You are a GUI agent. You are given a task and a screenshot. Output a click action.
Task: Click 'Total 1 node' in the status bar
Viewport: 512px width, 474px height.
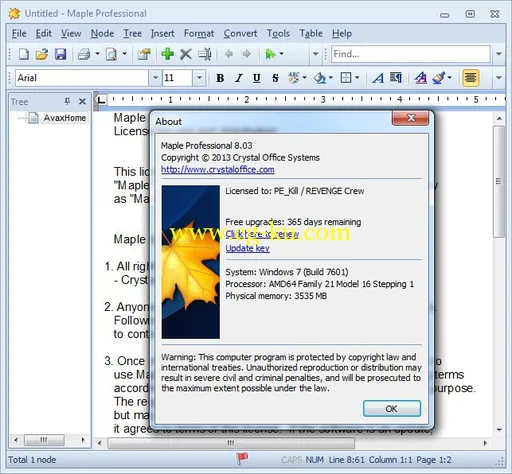tap(32, 460)
